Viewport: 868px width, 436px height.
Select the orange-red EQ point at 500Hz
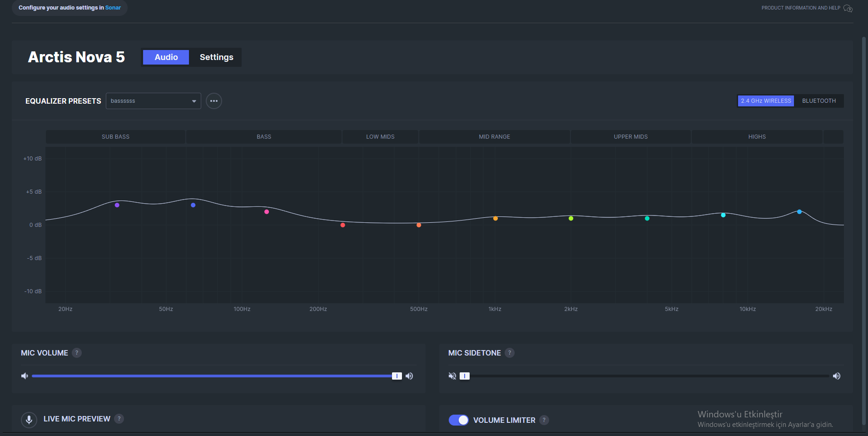coord(419,225)
